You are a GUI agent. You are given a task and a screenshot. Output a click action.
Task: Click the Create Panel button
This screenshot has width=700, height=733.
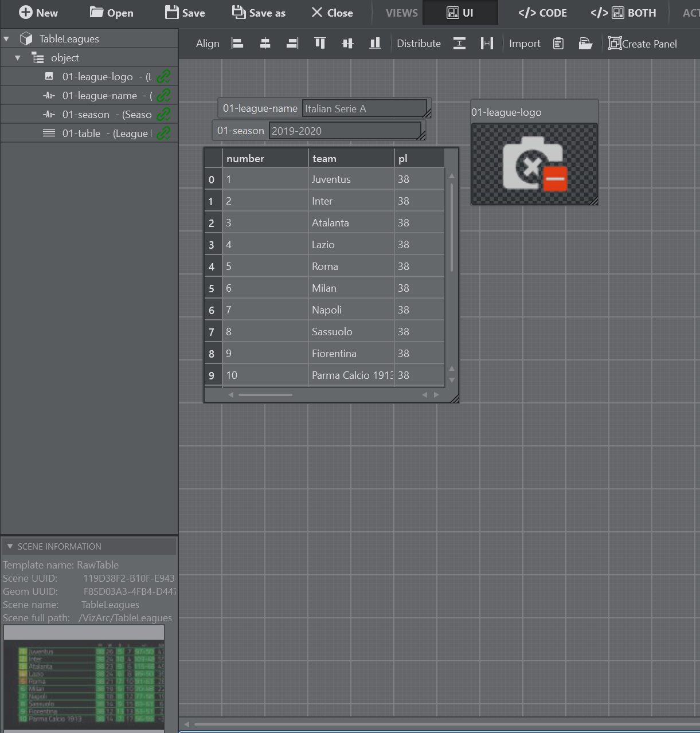[643, 44]
